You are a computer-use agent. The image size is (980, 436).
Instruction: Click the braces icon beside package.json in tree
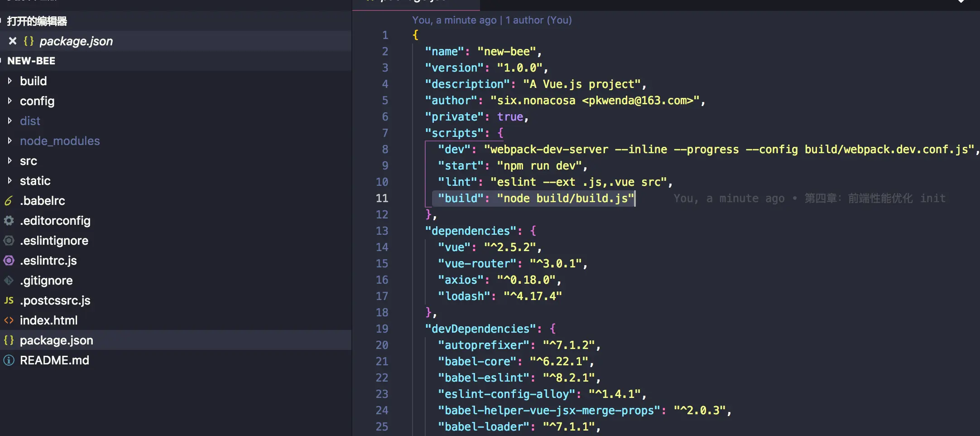click(x=9, y=340)
